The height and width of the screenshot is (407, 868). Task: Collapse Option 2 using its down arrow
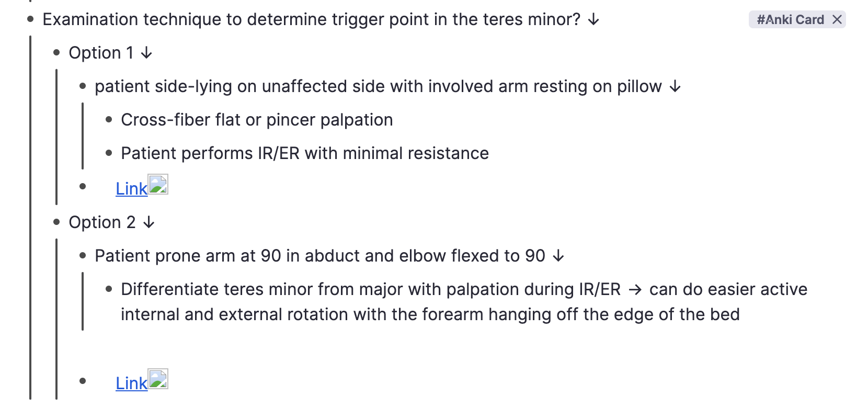pos(149,222)
